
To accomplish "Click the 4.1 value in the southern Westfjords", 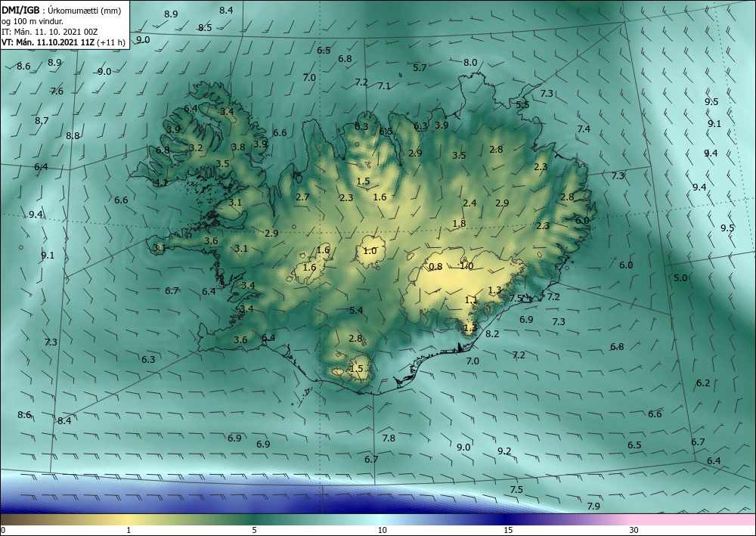I will (x=161, y=183).
